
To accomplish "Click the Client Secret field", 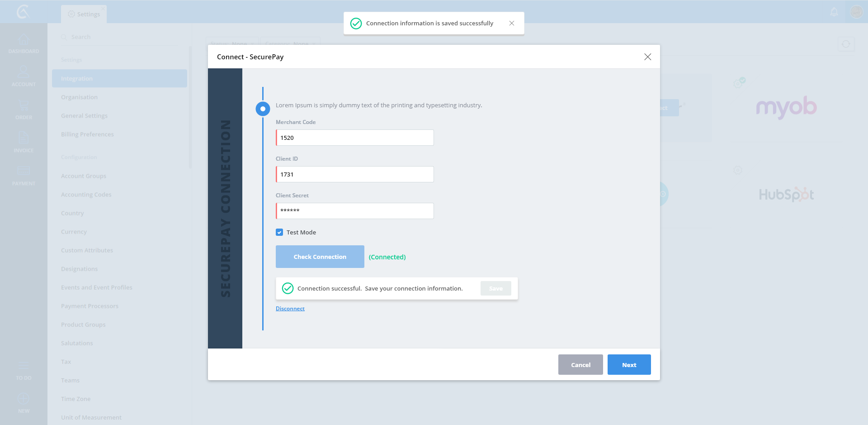I will pos(355,211).
